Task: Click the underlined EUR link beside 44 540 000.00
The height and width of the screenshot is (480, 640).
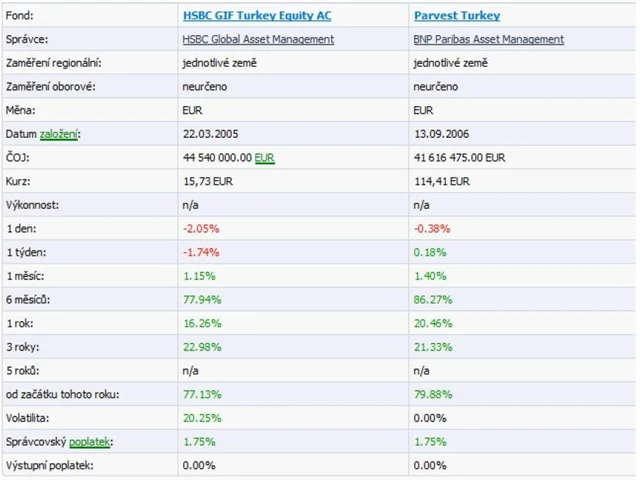Action: (x=265, y=157)
